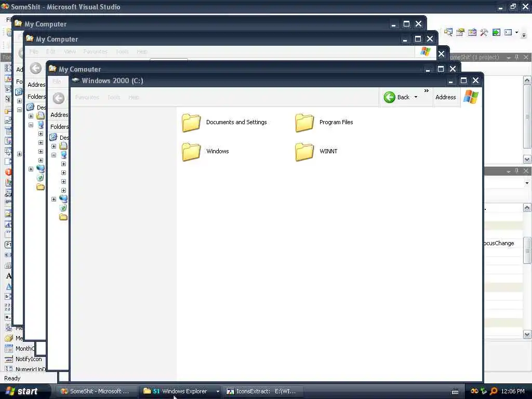The width and height of the screenshot is (532, 399).
Task: Toggle auto-hide pin on Properties panel
Action: [517, 171]
